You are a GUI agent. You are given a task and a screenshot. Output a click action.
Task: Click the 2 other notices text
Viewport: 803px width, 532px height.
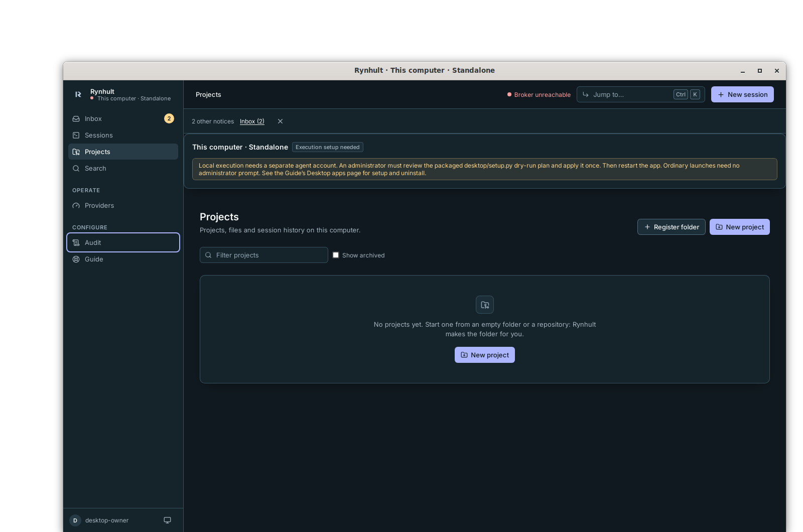pos(213,121)
